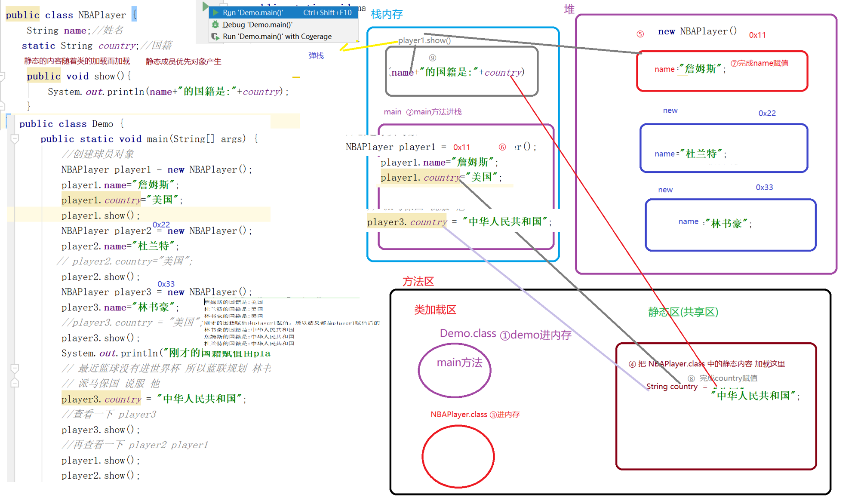Click commented '//player3.country = "美国"' line

coord(132,323)
